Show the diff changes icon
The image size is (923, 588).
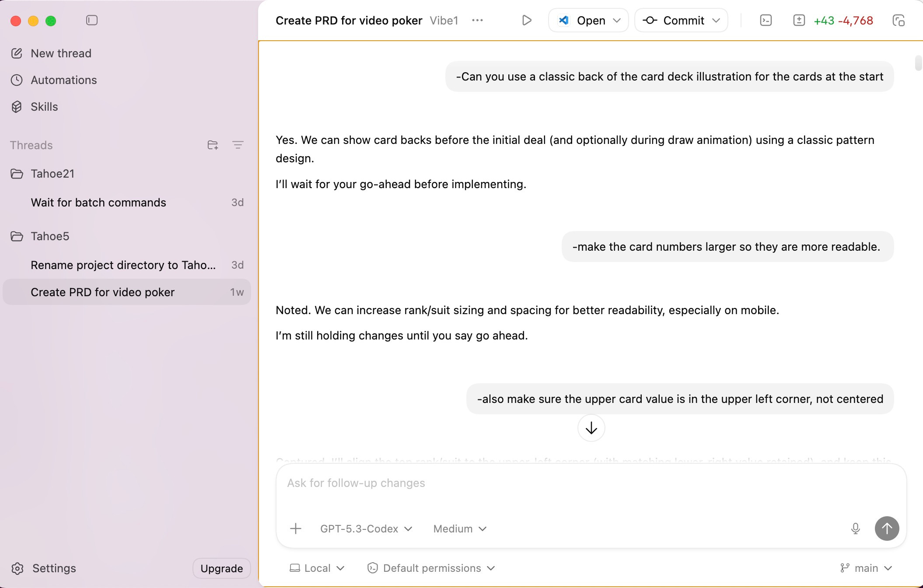click(x=799, y=21)
